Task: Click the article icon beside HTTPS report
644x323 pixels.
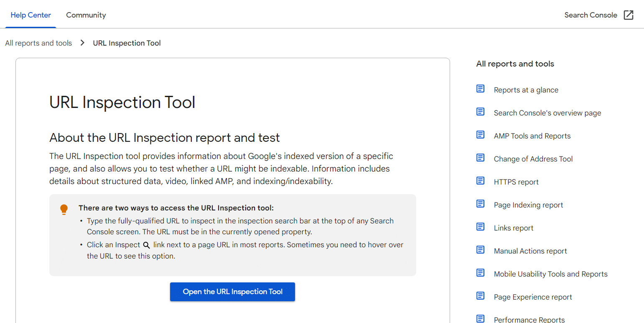Action: click(481, 181)
